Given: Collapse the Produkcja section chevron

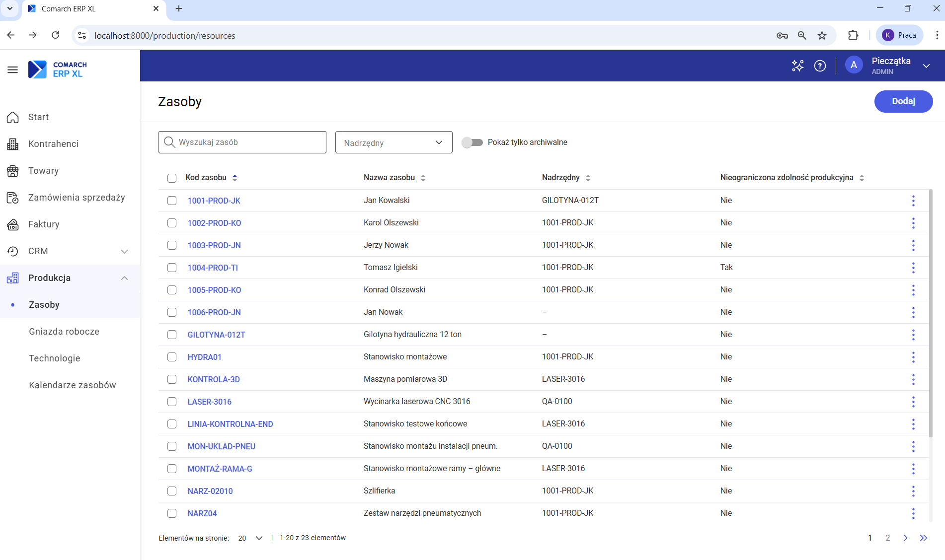Looking at the screenshot, I should [x=124, y=278].
